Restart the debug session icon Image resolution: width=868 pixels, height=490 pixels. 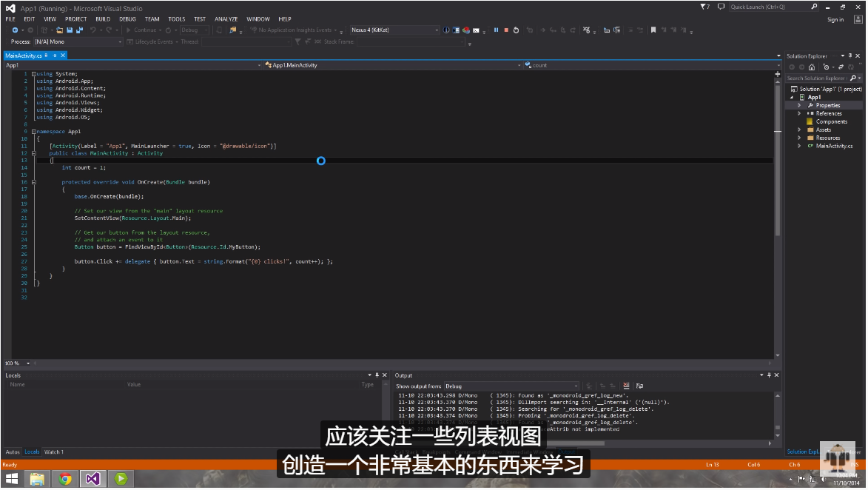516,30
